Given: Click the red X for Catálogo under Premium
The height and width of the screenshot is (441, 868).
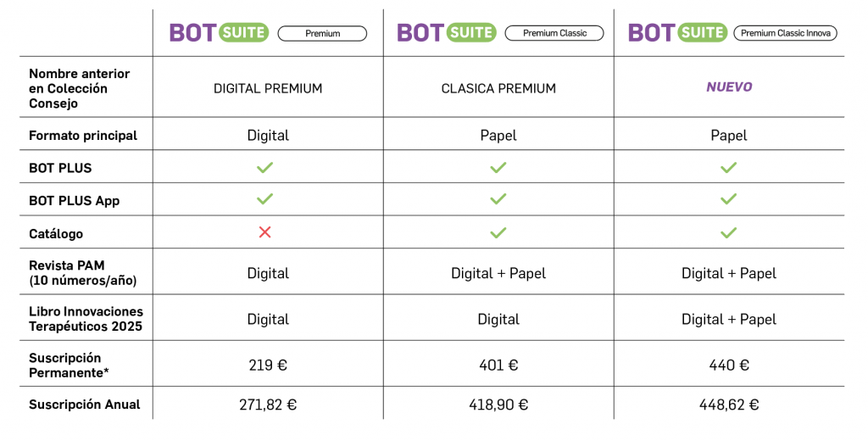Looking at the screenshot, I should tap(265, 232).
